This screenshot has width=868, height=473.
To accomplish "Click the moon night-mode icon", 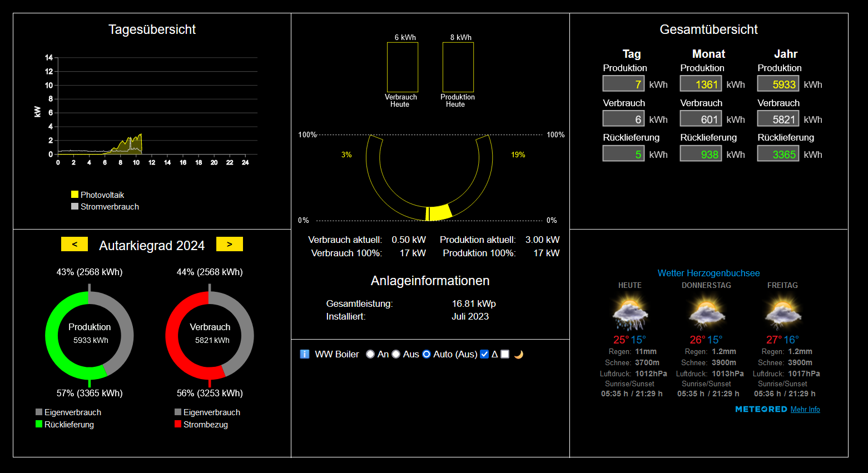I will point(518,355).
